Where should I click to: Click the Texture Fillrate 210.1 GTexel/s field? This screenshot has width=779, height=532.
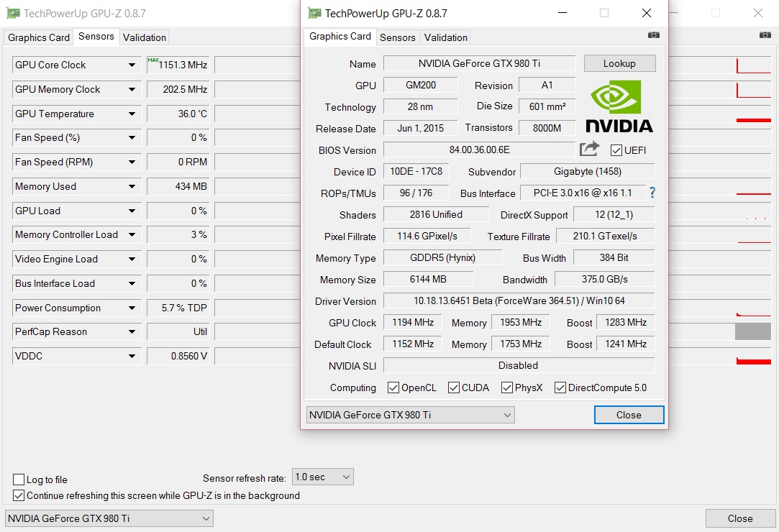pyautogui.click(x=605, y=236)
